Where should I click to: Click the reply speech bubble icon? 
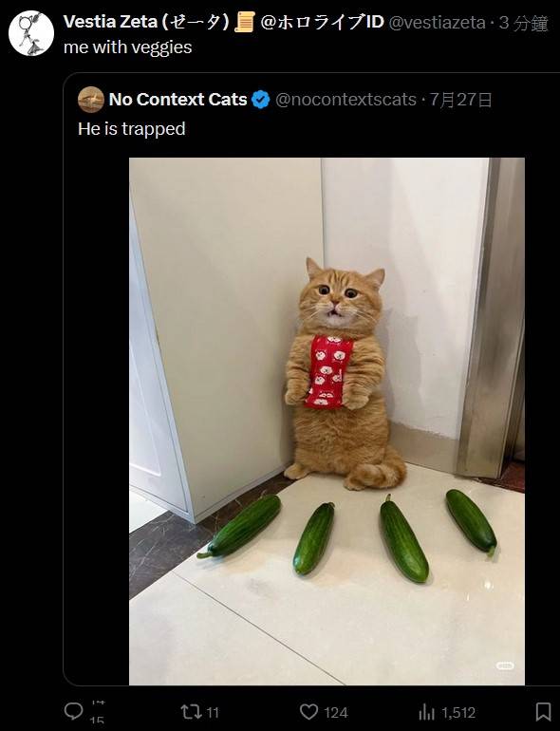(x=74, y=711)
